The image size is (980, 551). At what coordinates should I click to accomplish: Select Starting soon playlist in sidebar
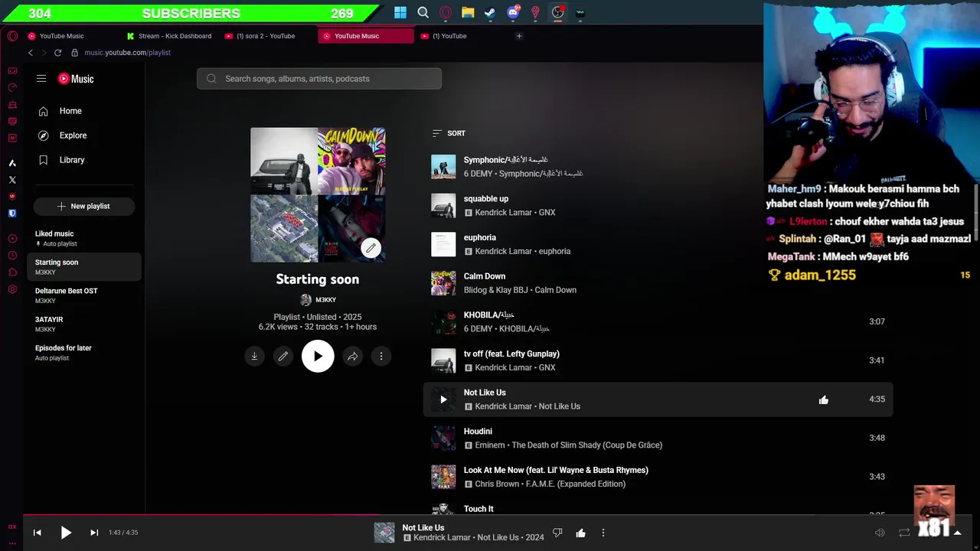coord(84,266)
